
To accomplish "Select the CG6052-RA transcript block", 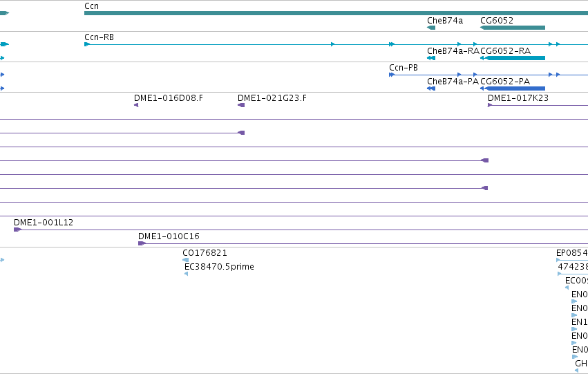I will [x=513, y=58].
